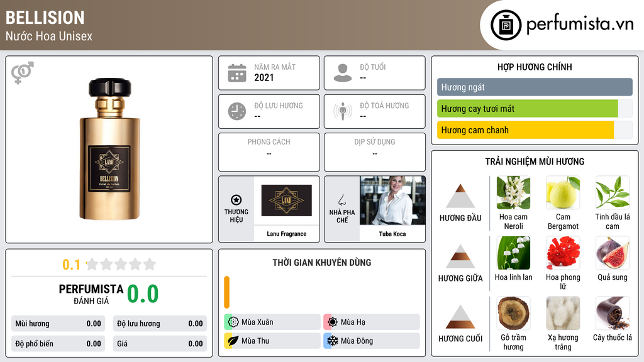
Task: Click the orange recommended-time bar
Action: (226, 292)
